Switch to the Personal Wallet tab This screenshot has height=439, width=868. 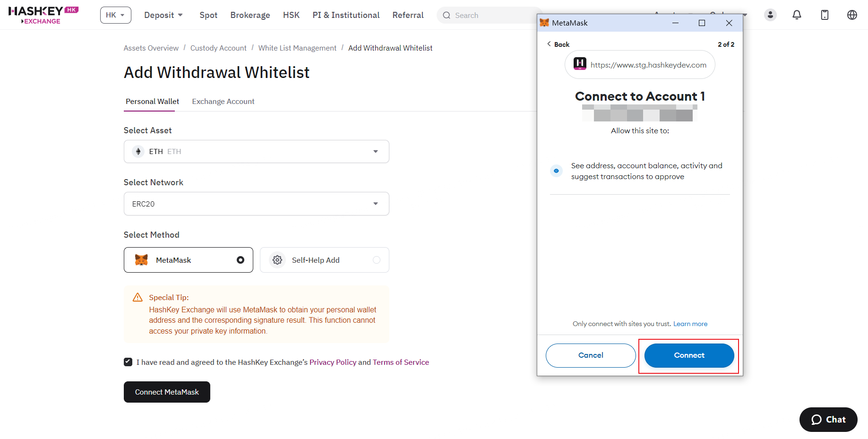[152, 101]
